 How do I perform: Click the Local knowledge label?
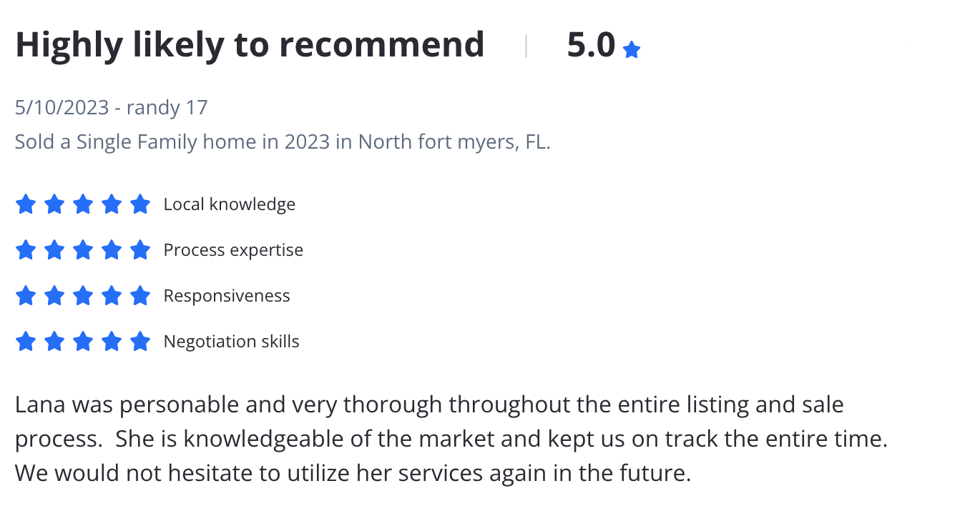[229, 204]
